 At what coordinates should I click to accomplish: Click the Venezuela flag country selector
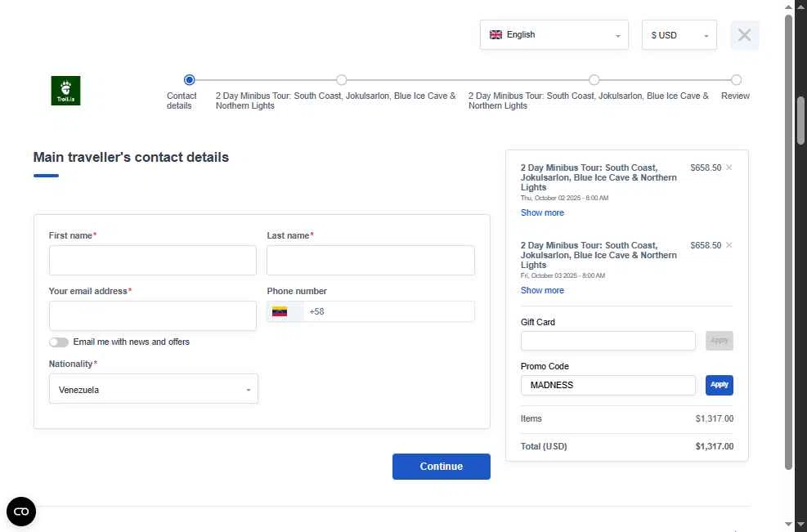coord(285,312)
